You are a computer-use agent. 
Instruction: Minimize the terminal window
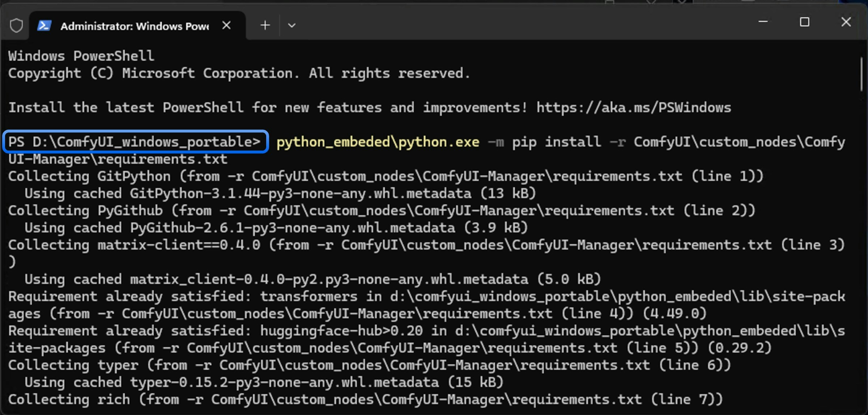click(x=763, y=22)
